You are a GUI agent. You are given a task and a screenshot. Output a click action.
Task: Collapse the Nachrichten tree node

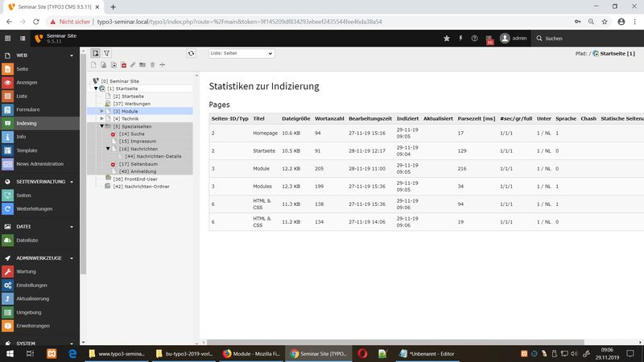109,149
